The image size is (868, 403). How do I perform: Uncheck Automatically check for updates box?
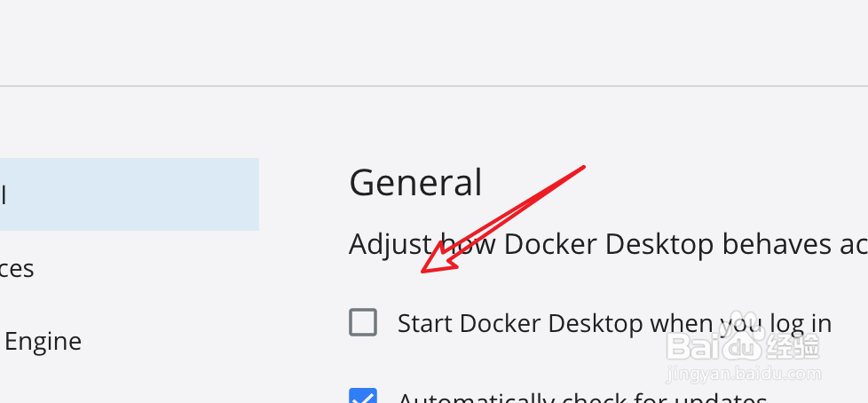(x=363, y=395)
